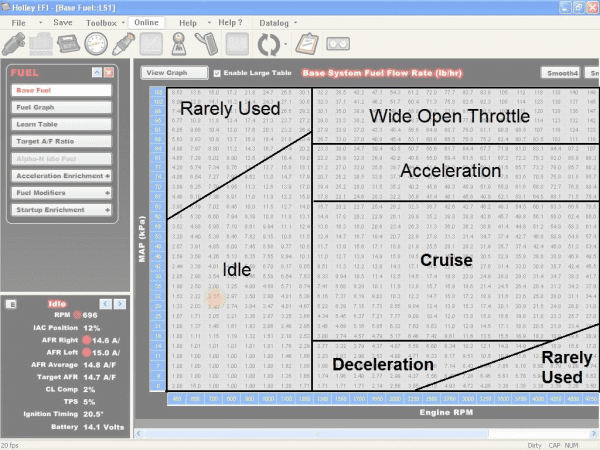Click the 'IAC Position' 12% reading
Viewport: 600px width, 450px height.
pos(66,328)
